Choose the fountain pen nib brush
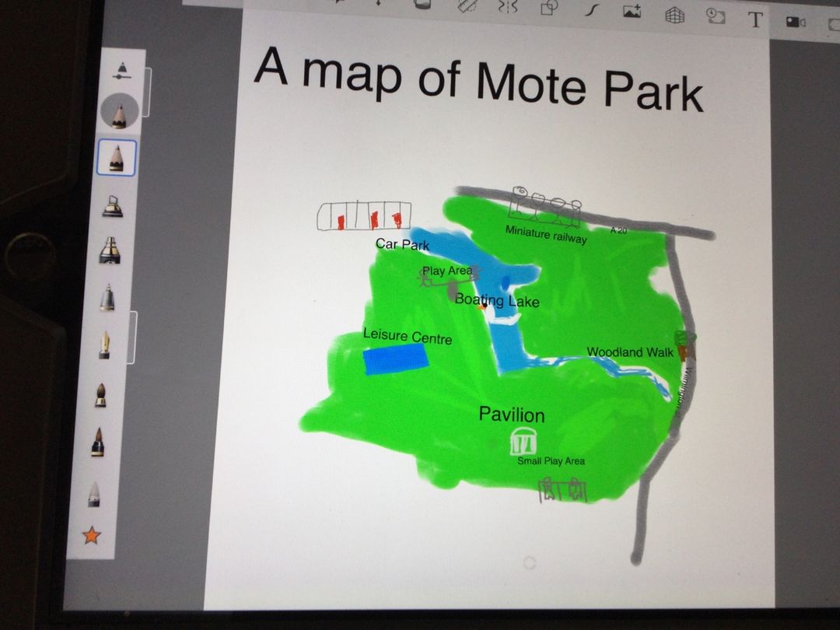840x630 pixels. tap(104, 345)
